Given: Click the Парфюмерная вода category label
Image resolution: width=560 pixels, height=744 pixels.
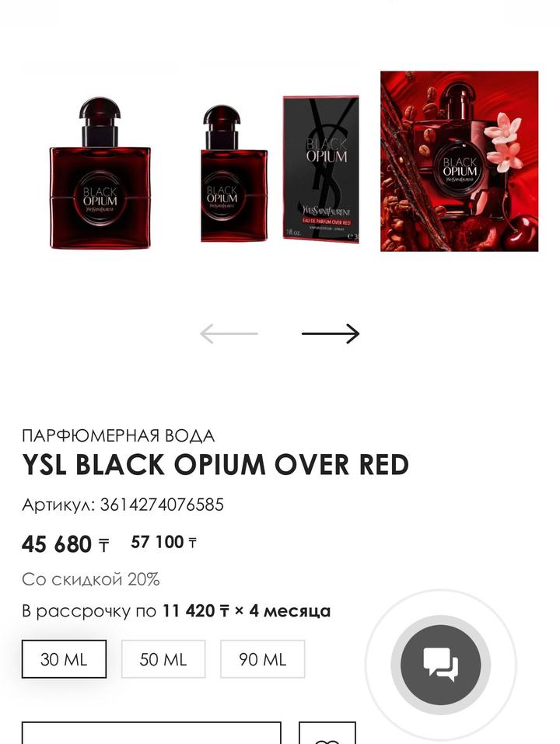Looking at the screenshot, I should pos(118,435).
